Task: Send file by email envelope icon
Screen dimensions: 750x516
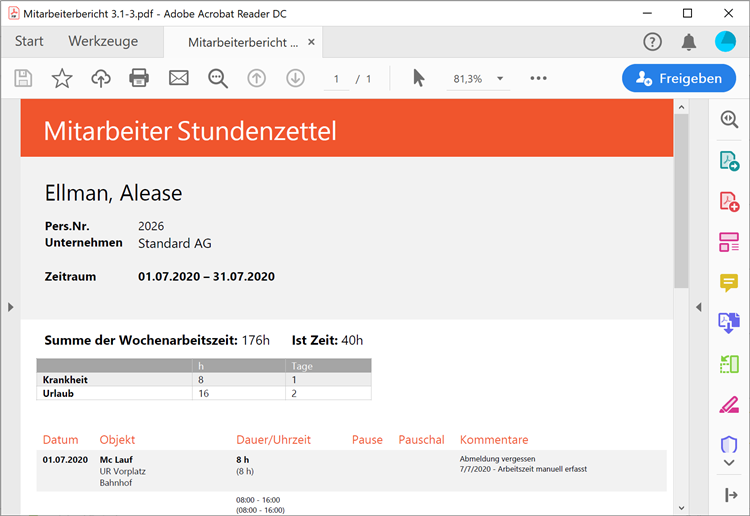Action: click(178, 78)
